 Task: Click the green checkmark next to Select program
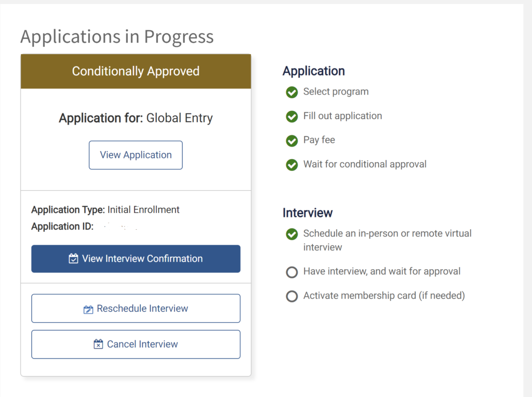(292, 92)
